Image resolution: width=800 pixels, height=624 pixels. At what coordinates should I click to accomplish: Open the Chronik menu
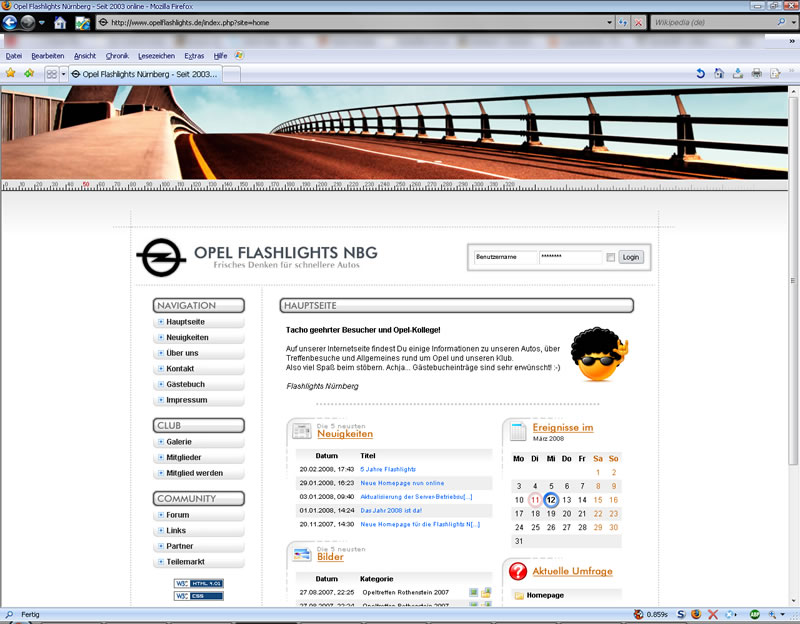(x=117, y=56)
